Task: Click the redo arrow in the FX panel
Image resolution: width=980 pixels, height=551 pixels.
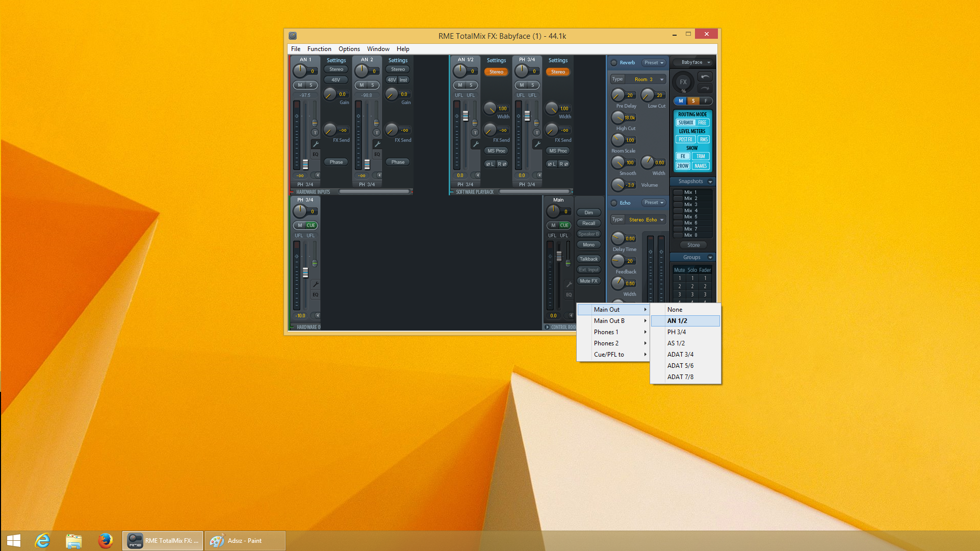Action: point(705,88)
